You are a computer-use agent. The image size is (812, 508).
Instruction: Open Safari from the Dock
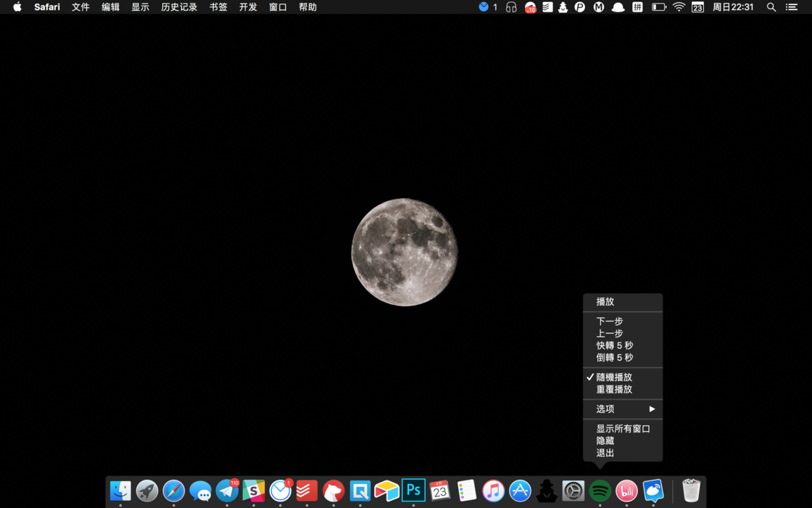(173, 491)
